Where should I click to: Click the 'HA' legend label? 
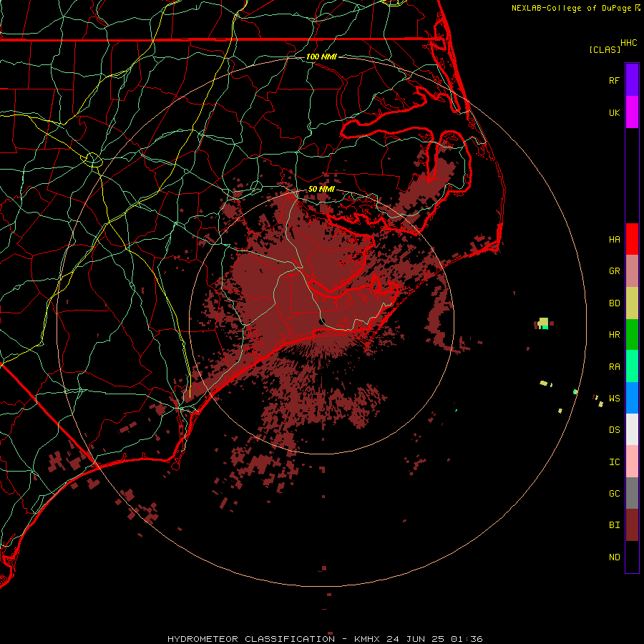click(614, 239)
